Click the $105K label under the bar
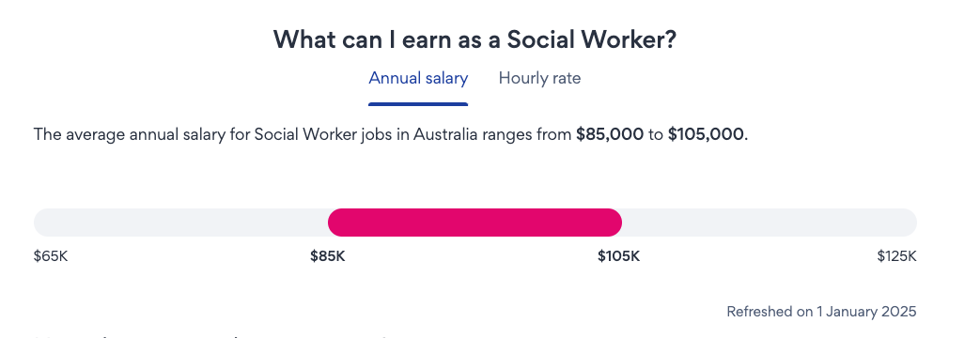This screenshot has width=980, height=338. point(619,256)
